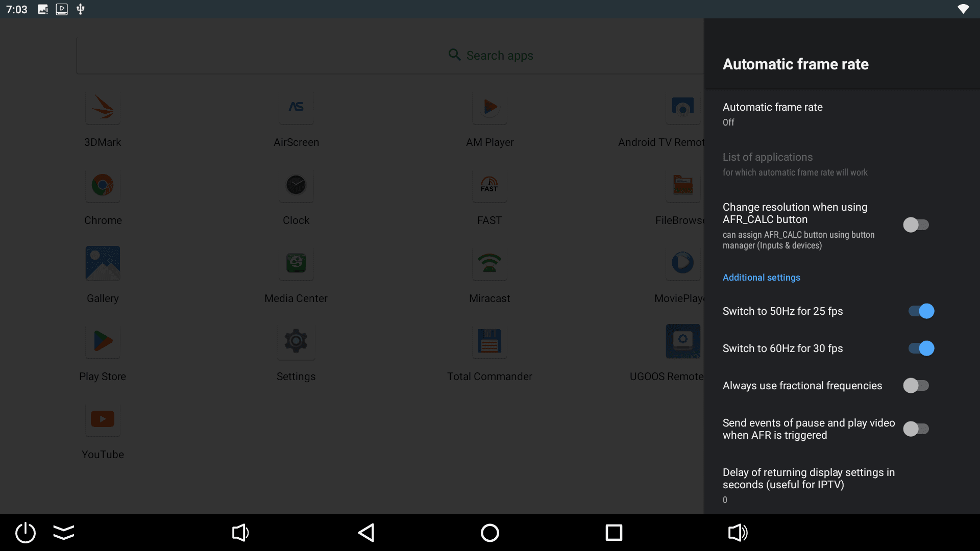Tap the home circle navigation button
This screenshot has width=980, height=551.
pyautogui.click(x=490, y=533)
